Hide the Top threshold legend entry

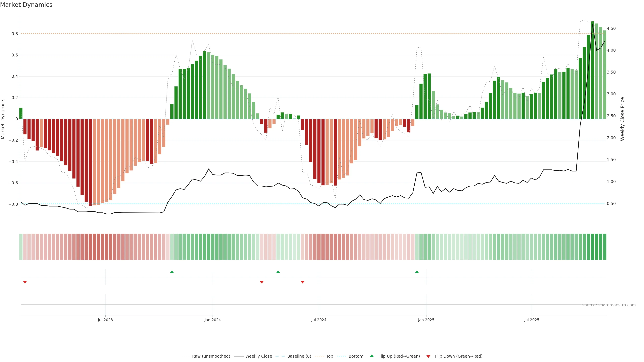pyautogui.click(x=330, y=356)
